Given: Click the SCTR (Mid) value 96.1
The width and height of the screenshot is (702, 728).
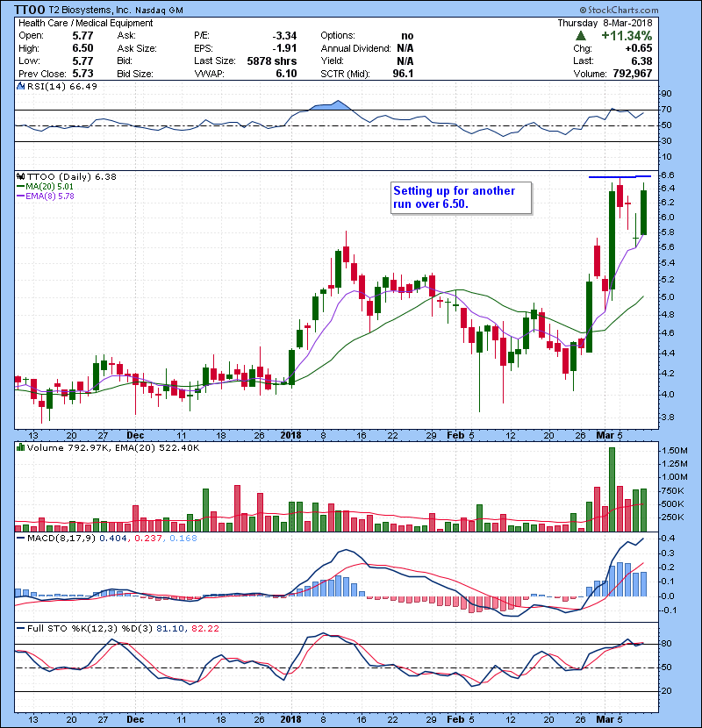Looking at the screenshot, I should (x=403, y=74).
